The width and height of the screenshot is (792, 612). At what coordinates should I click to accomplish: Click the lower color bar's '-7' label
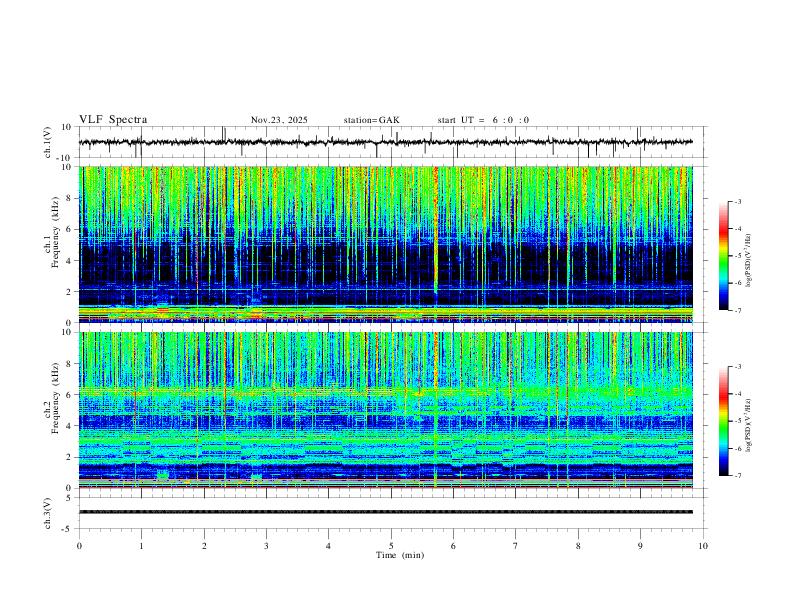click(x=737, y=476)
